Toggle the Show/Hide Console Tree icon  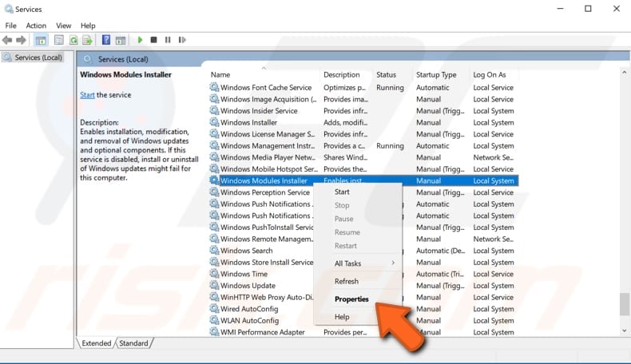[x=41, y=40]
